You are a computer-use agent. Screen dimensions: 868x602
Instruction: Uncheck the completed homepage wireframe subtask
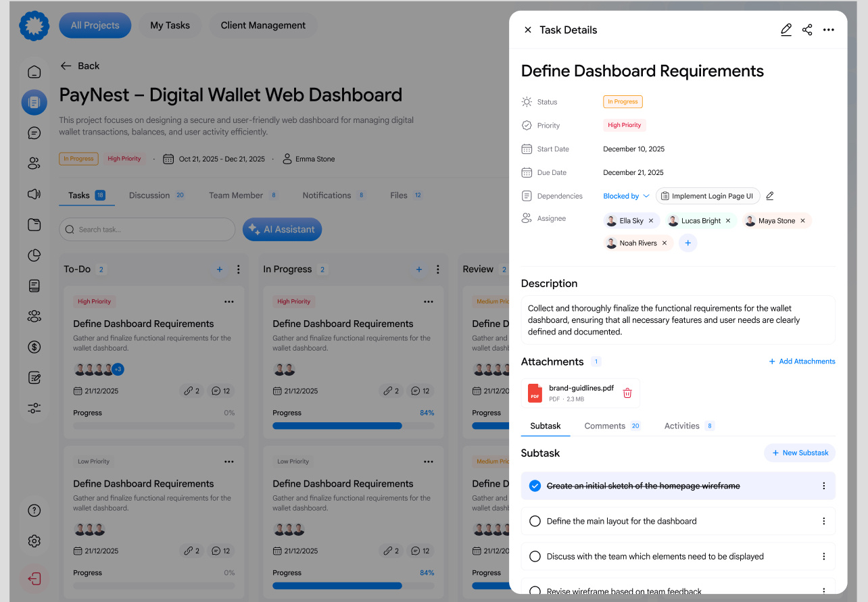click(x=535, y=485)
